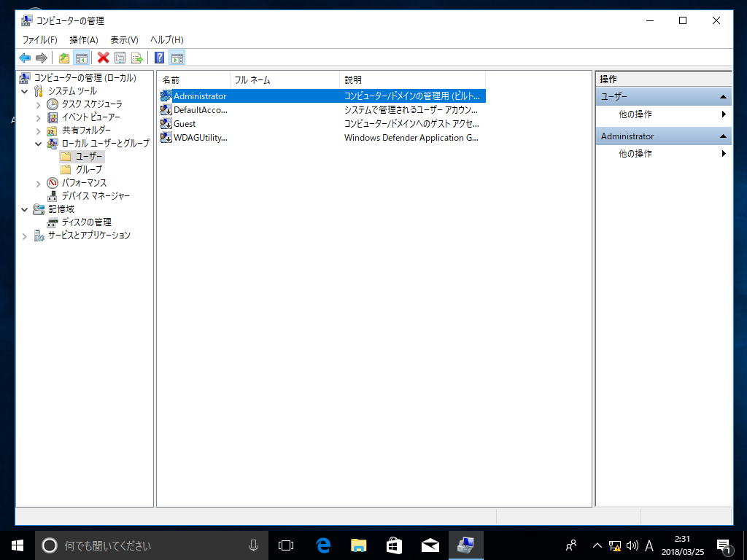Toggle the Action pane show/hide icon
The width and height of the screenshot is (747, 560).
click(177, 58)
